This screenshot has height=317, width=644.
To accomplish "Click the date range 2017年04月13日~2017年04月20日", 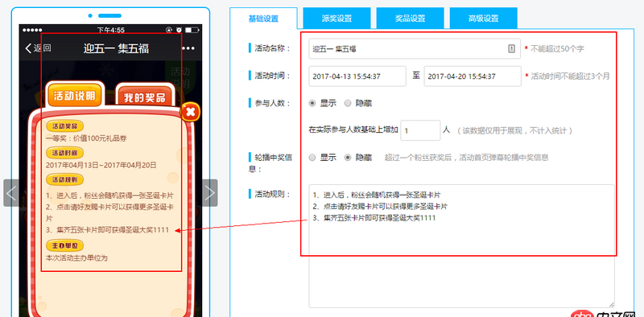I will click(101, 166).
